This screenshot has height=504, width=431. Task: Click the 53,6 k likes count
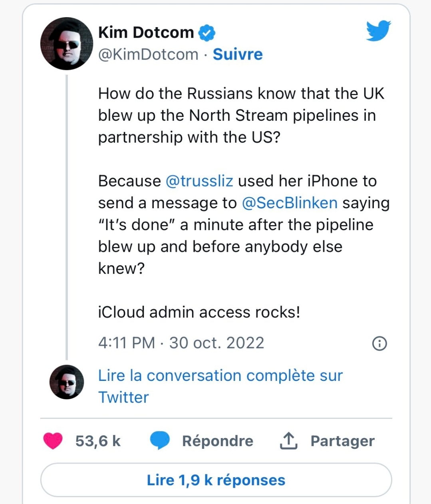point(98,441)
